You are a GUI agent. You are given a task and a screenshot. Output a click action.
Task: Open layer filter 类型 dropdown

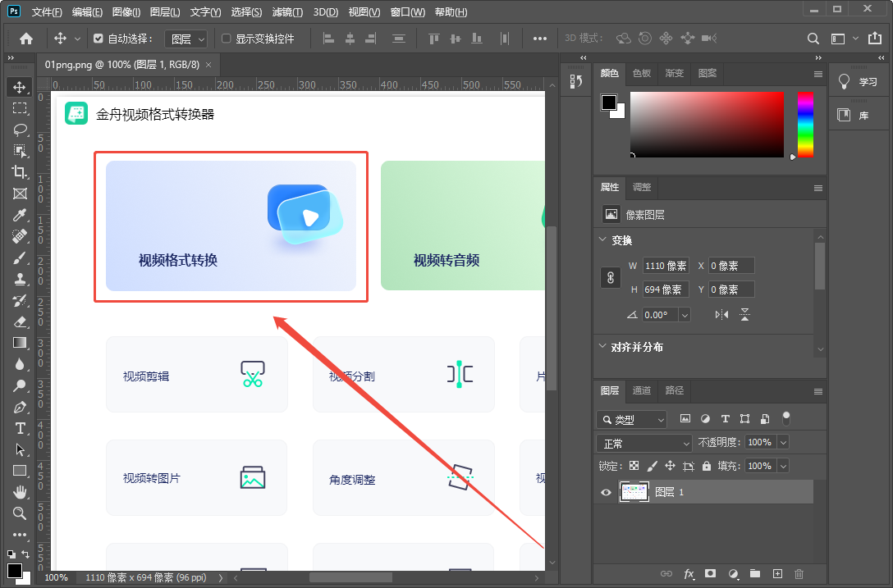pyautogui.click(x=631, y=420)
